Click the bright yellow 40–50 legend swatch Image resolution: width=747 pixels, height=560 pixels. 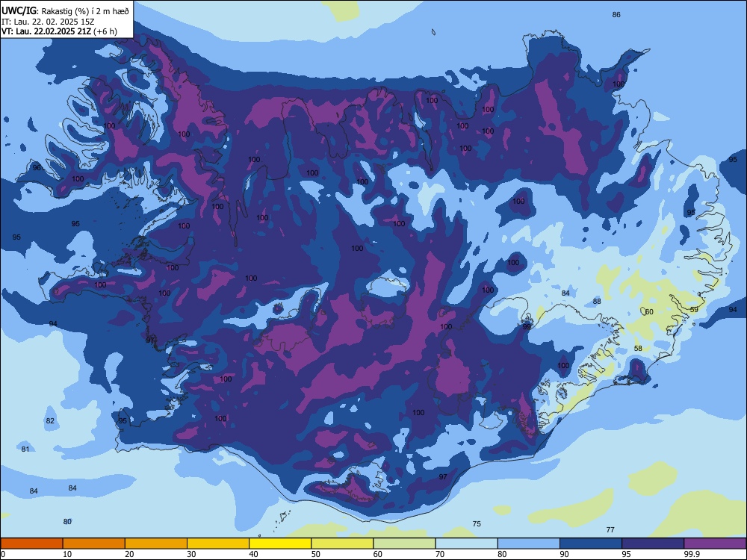coord(280,544)
